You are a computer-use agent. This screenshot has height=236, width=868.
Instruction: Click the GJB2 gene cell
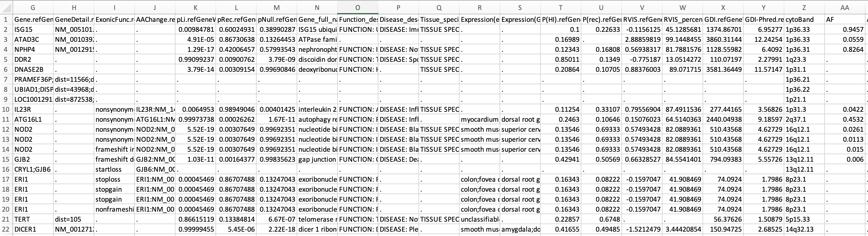tap(33, 159)
